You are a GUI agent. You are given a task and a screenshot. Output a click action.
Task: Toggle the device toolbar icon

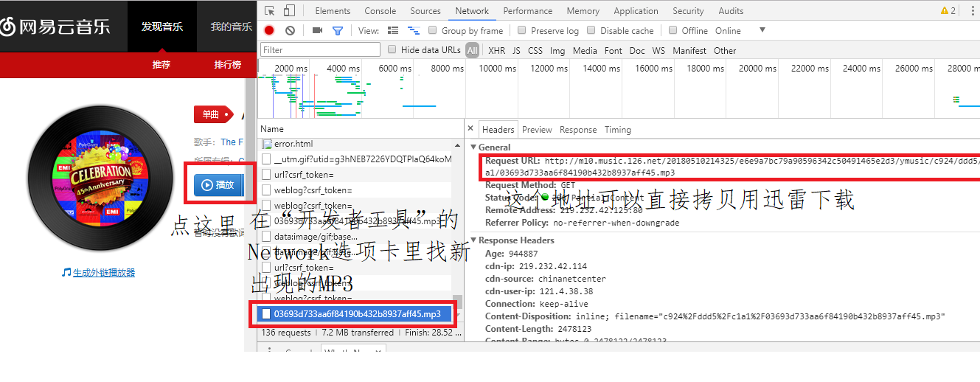coord(288,11)
